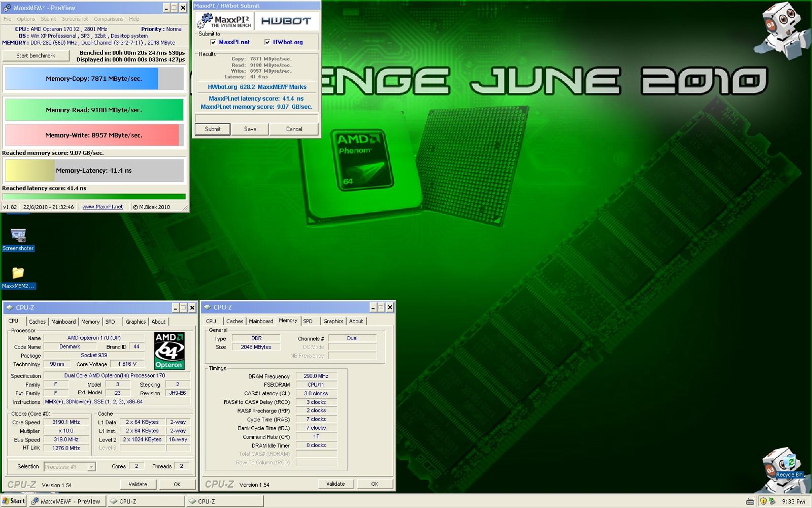Click the Memory-Read 9180 MByte/sec bar
This screenshot has height=508, width=812.
(94, 110)
